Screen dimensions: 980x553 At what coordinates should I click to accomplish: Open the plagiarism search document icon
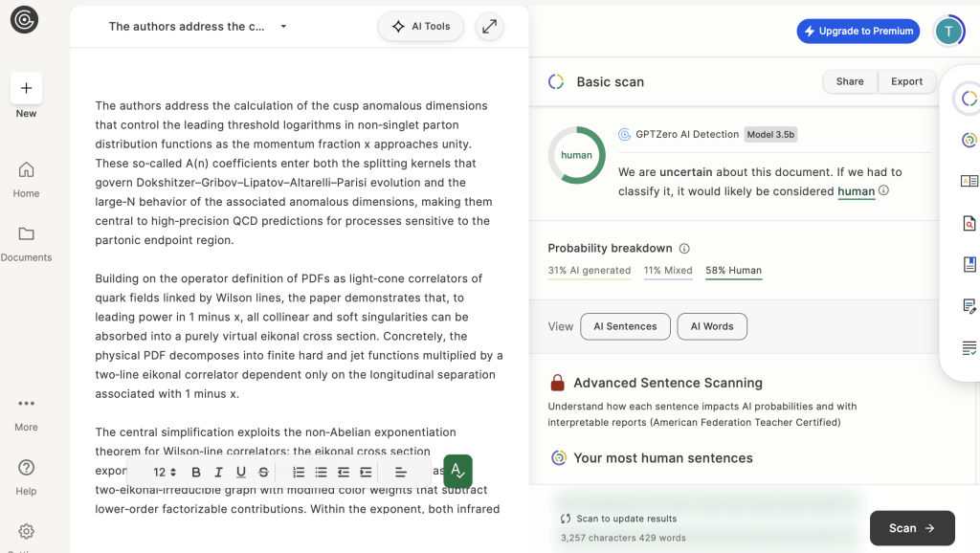coord(969,223)
